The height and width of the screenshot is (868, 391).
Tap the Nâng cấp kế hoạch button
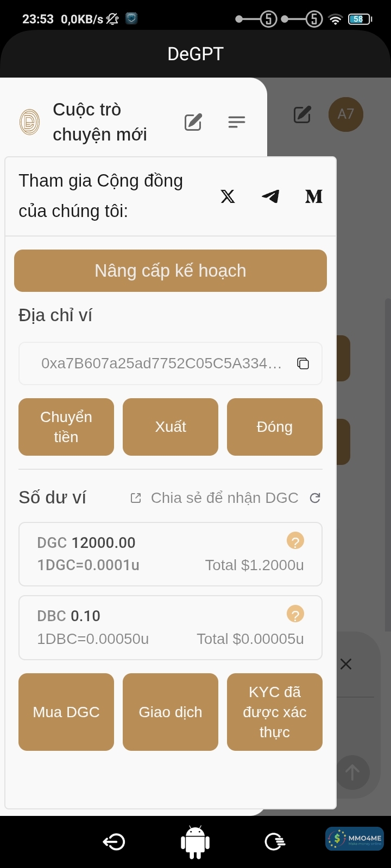click(171, 271)
